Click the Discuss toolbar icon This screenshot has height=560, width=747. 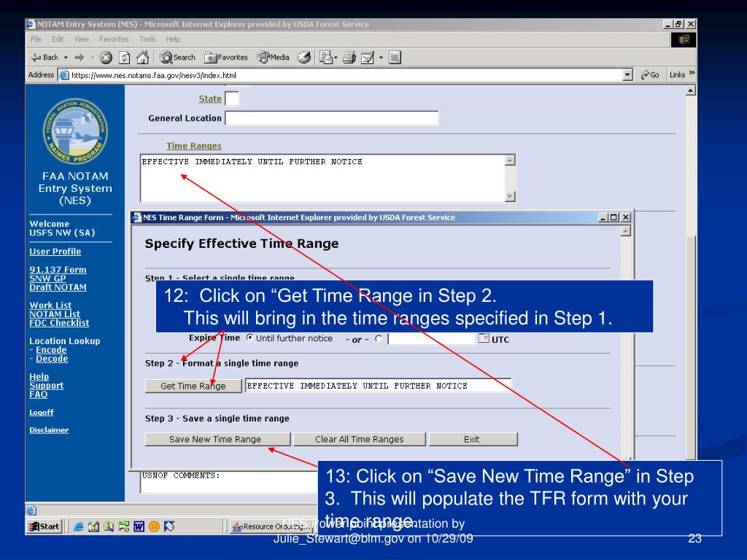click(x=395, y=58)
